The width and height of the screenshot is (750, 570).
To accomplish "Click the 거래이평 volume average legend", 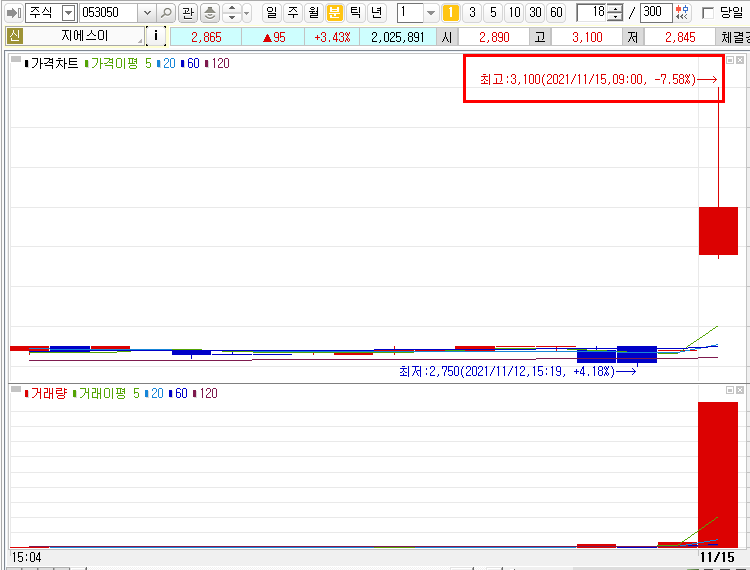I will (x=106, y=393).
